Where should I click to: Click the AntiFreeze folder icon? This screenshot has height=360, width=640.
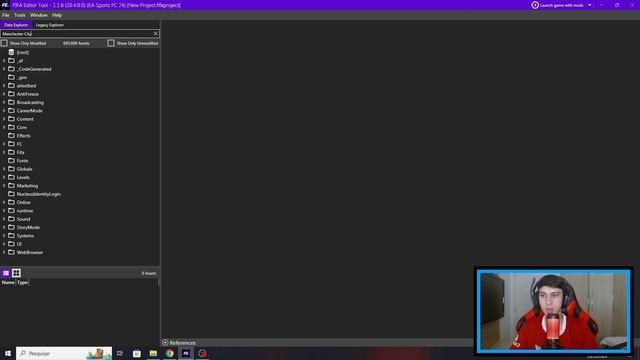(11, 94)
